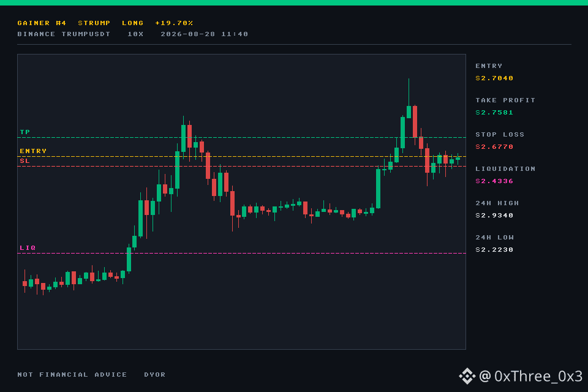Click the '10X' leverage text
Image resolution: width=588 pixels, height=392 pixels.
point(135,34)
